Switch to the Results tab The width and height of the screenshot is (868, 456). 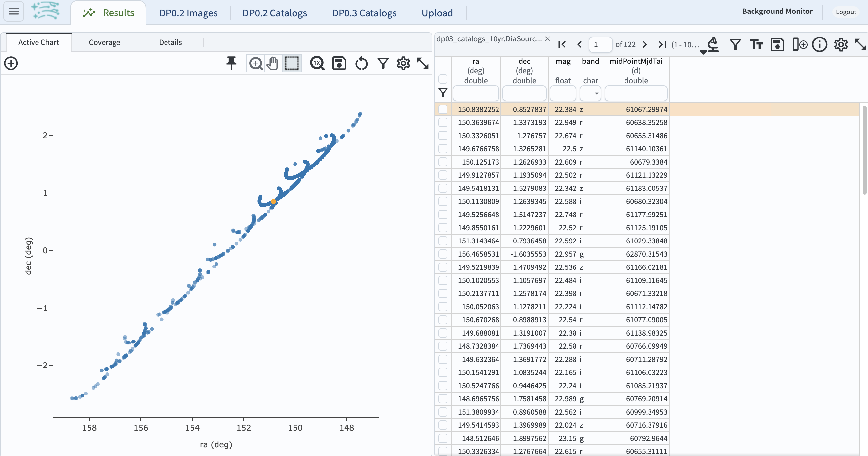(108, 13)
